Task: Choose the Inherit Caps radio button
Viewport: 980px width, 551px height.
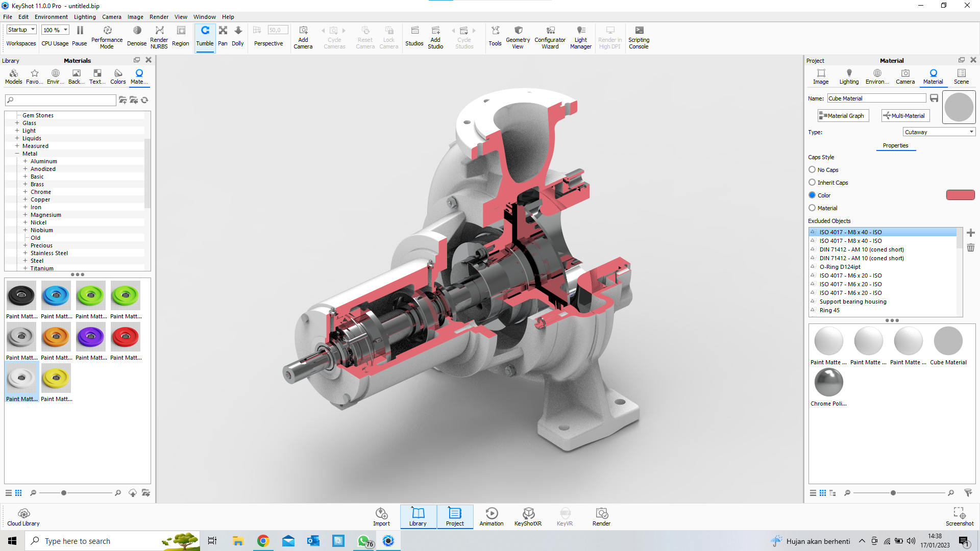Action: click(812, 183)
